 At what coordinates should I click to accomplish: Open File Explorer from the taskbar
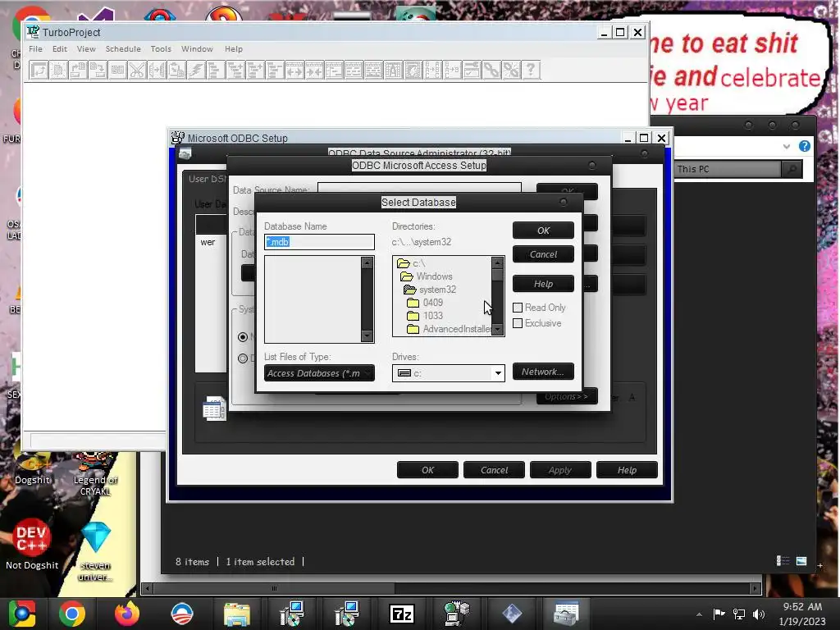coord(237,614)
